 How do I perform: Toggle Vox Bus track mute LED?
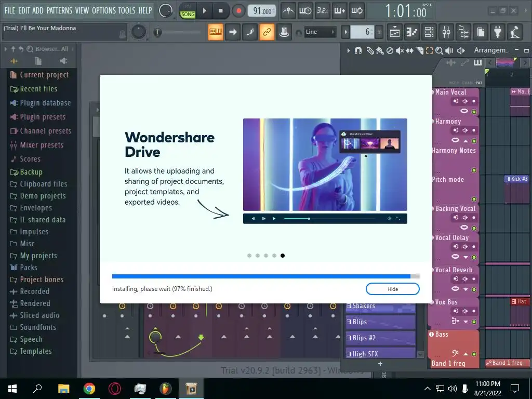tap(474, 322)
